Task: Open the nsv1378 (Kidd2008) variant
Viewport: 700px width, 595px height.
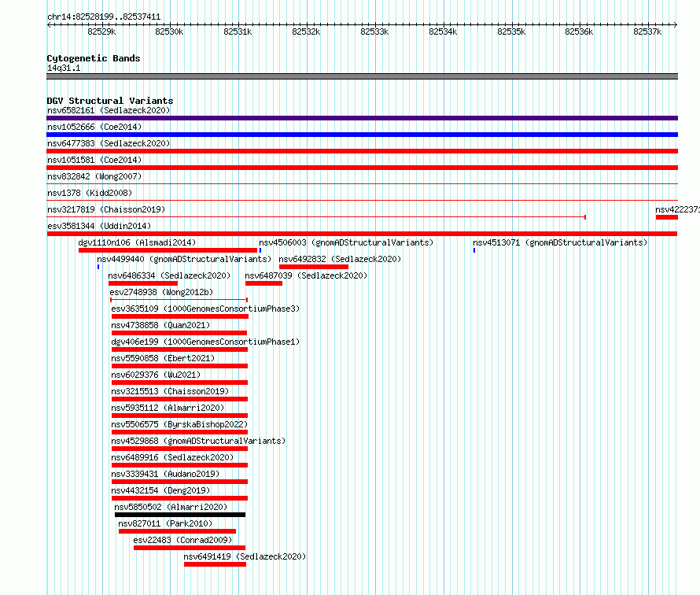Action: click(90, 193)
